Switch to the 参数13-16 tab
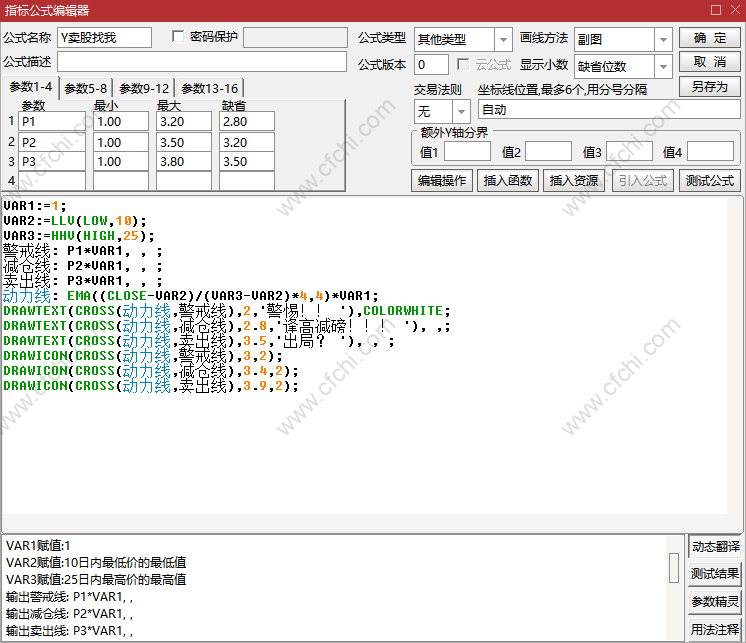This screenshot has height=643, width=746. [210, 88]
